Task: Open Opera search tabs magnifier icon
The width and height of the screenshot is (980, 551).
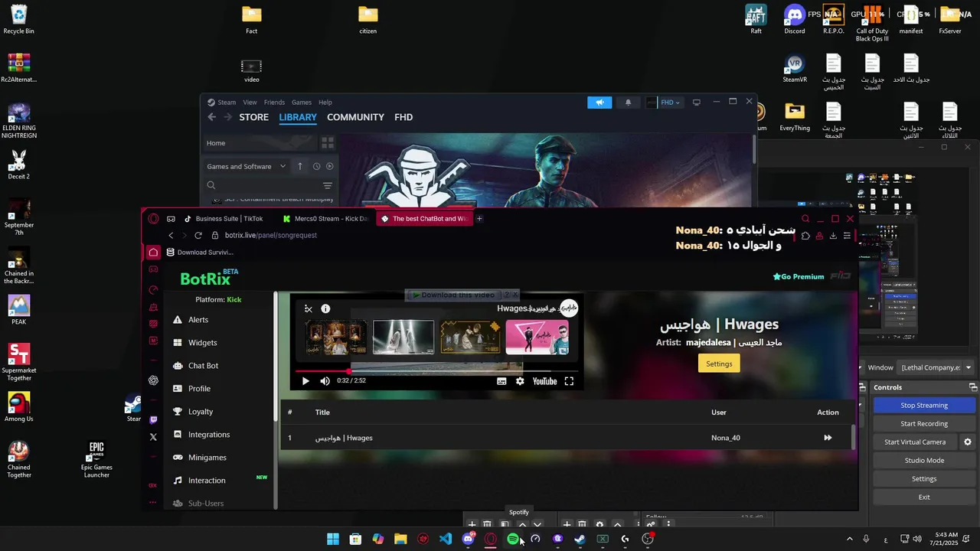Action: coord(805,219)
